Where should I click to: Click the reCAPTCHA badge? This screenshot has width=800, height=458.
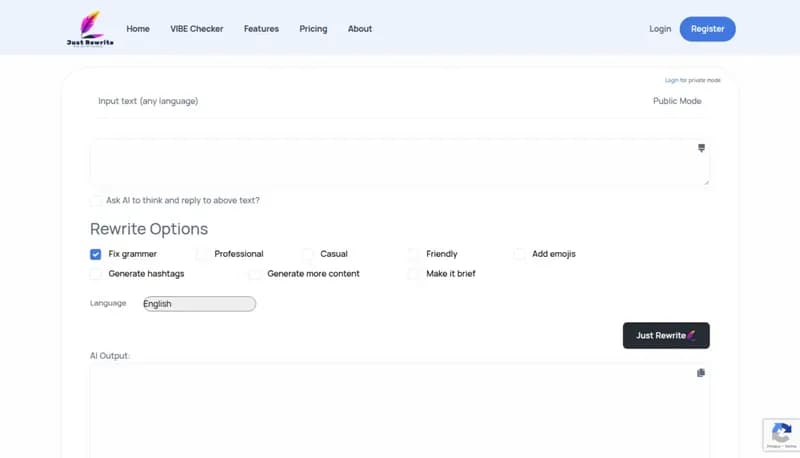781,435
